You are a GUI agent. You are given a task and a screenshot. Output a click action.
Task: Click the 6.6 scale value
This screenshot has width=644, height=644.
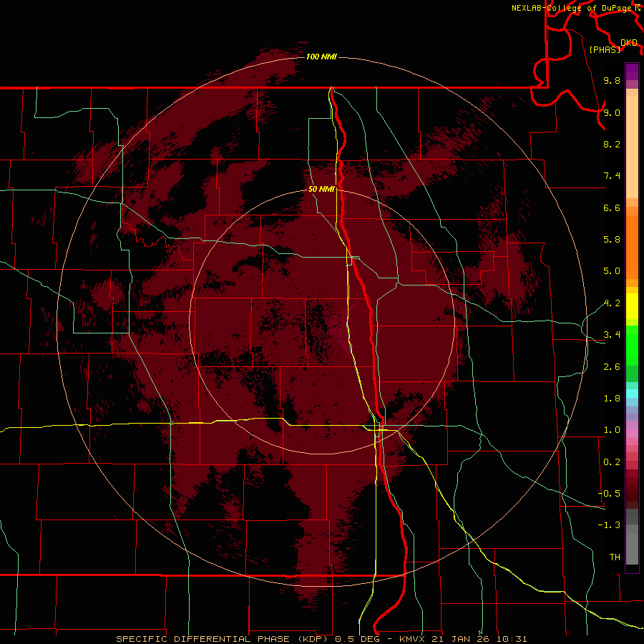coord(612,208)
